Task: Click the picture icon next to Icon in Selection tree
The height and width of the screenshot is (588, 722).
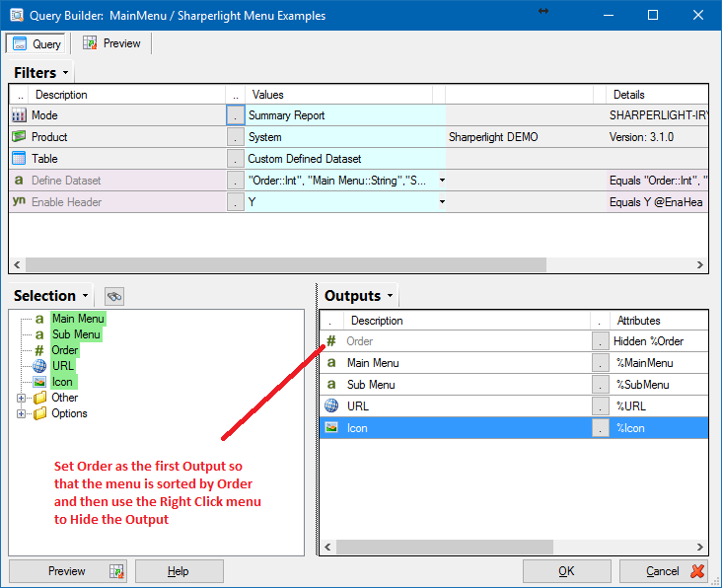Action: [39, 382]
